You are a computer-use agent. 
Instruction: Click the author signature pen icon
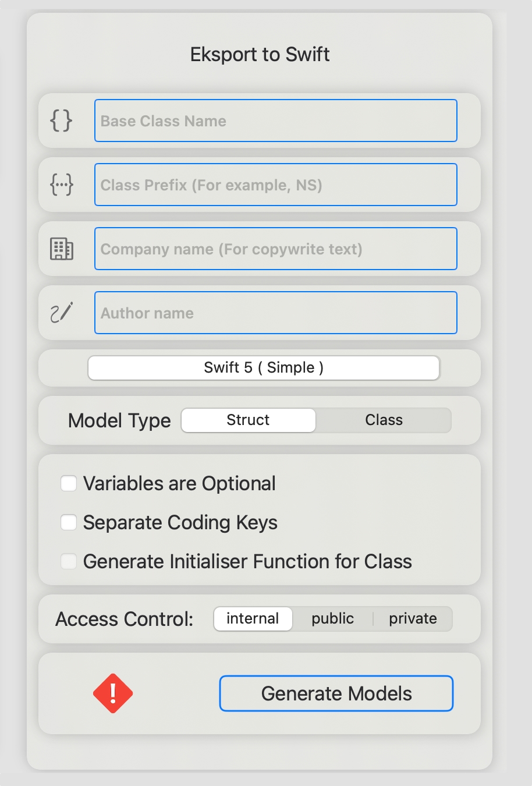click(61, 313)
